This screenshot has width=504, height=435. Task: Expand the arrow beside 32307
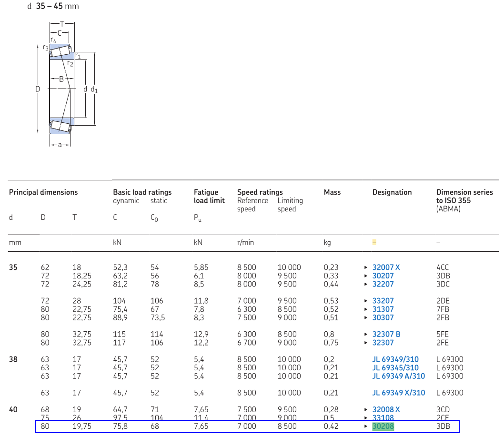367,342
